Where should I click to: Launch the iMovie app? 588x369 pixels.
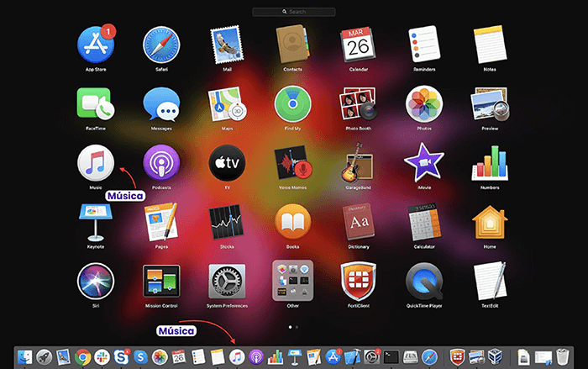[424, 162]
